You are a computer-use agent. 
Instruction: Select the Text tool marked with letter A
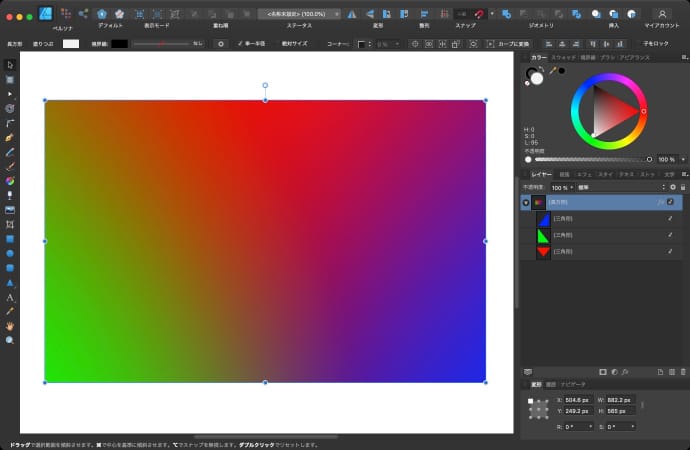tap(10, 298)
